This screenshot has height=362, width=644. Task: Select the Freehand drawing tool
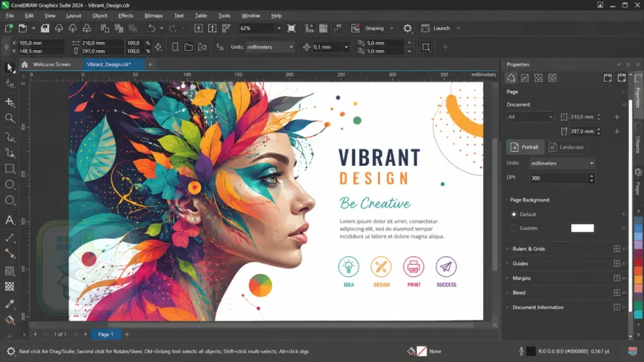click(10, 137)
